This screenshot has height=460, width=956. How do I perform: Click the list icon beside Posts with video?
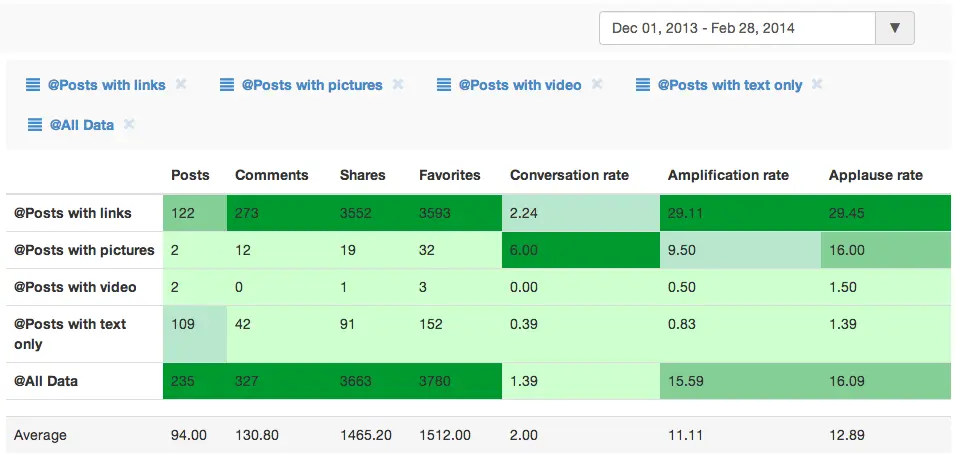pyautogui.click(x=444, y=85)
